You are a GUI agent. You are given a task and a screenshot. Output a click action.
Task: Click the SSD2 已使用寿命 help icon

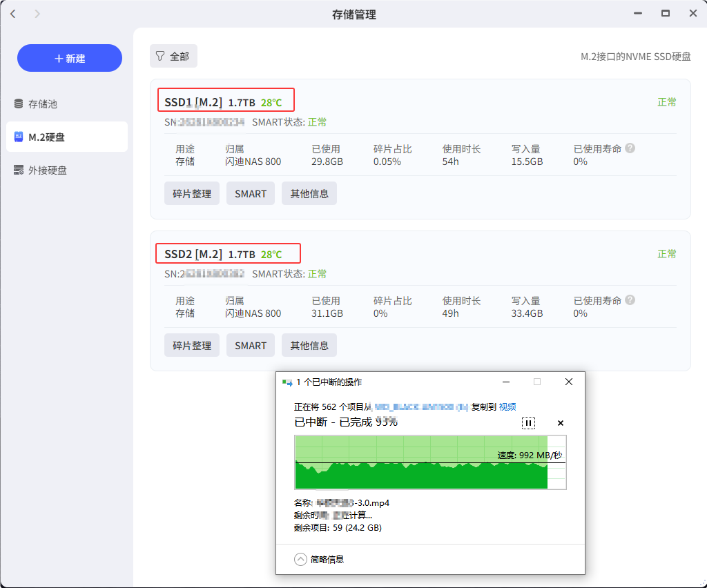pos(630,300)
